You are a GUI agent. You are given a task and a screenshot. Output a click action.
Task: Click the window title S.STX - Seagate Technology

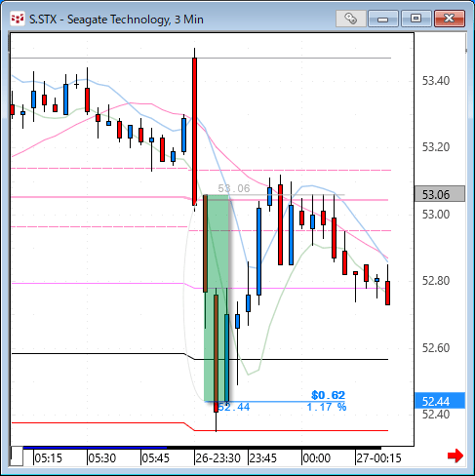click(x=116, y=20)
